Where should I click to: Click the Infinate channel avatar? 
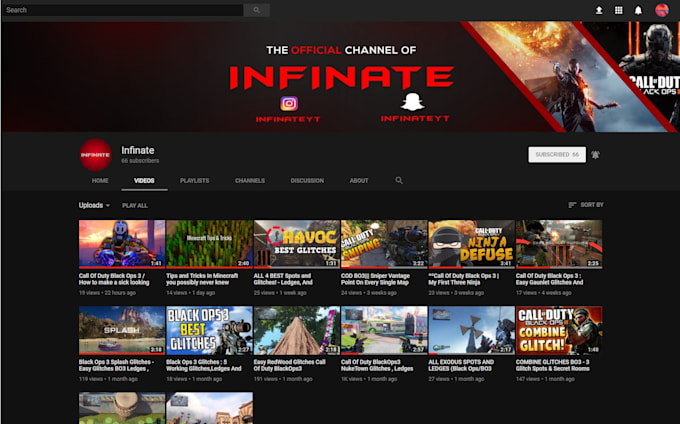tap(95, 155)
